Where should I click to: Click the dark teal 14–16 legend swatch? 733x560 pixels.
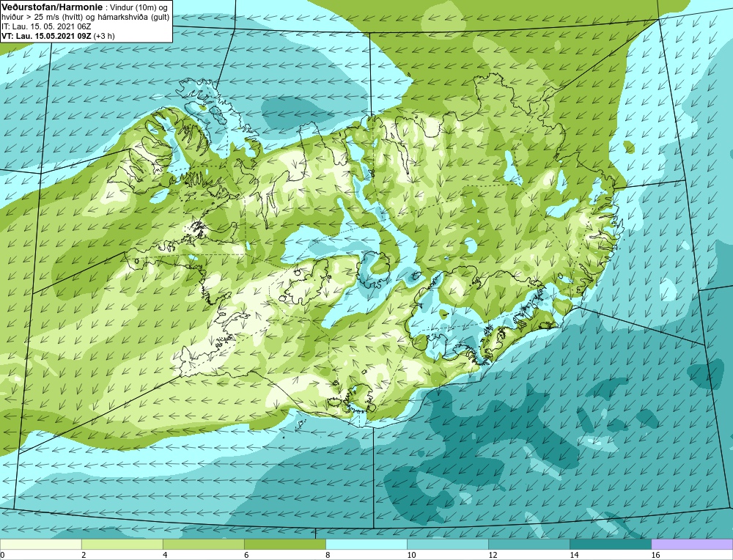click(610, 544)
